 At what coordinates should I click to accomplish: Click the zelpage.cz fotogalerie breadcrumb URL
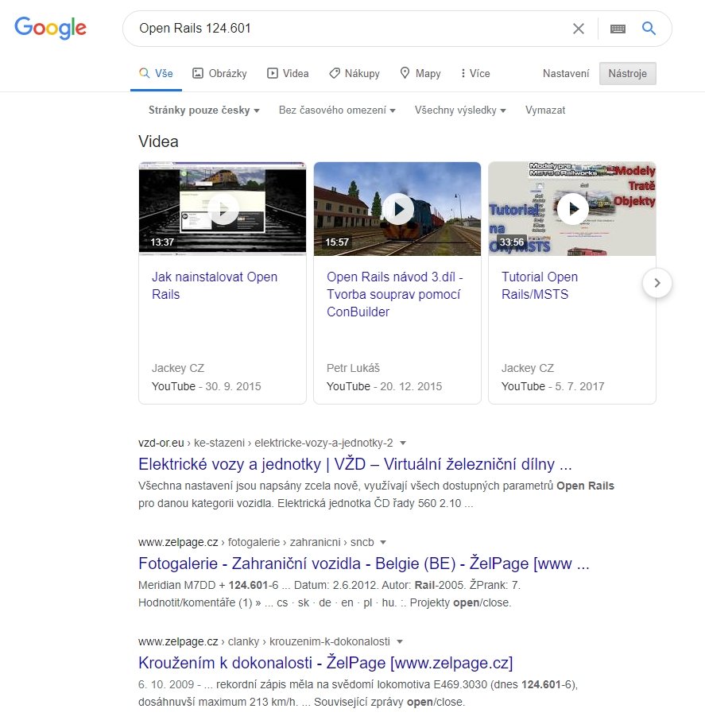pos(256,542)
